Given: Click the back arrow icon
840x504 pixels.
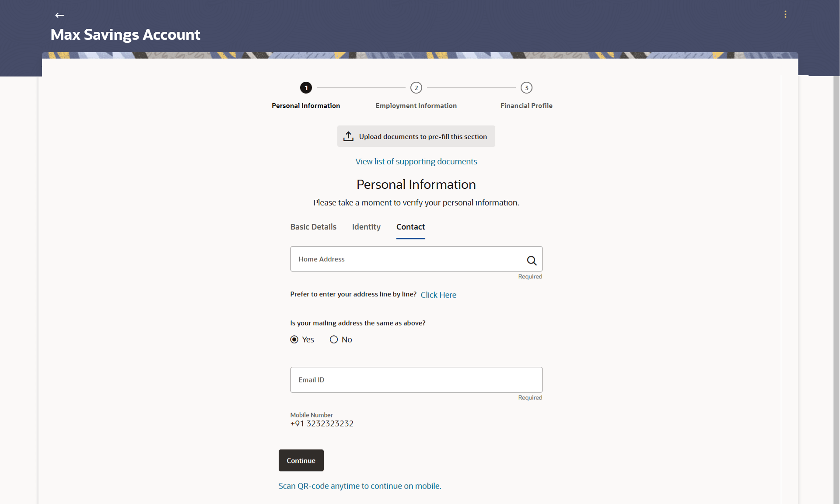Looking at the screenshot, I should (59, 15).
